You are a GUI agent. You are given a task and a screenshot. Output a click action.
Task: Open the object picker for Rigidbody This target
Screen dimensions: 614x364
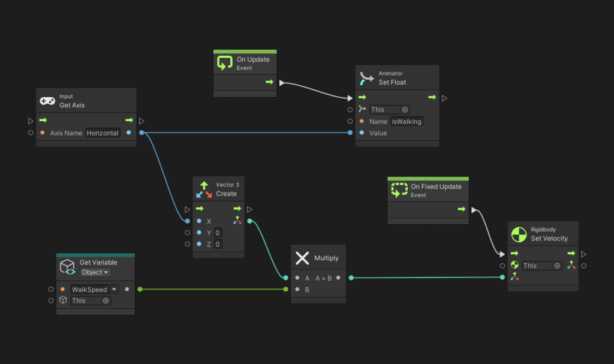pos(557,266)
